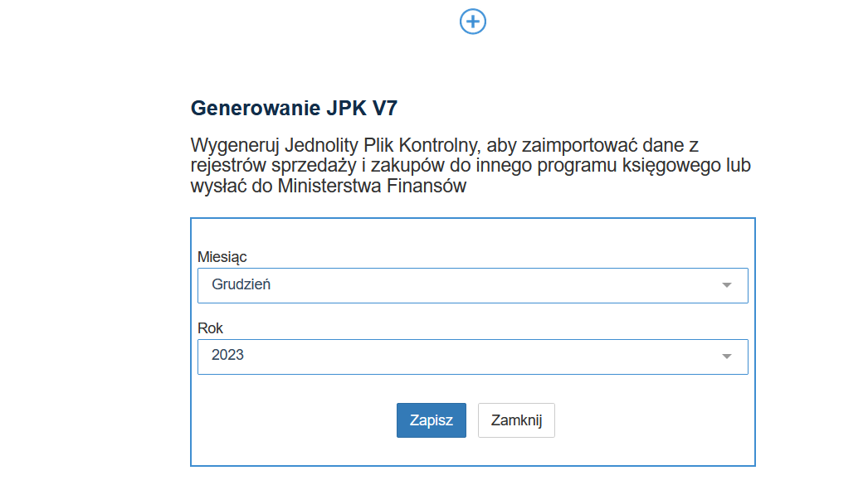Click the word zakupów in the description

tap(397, 166)
